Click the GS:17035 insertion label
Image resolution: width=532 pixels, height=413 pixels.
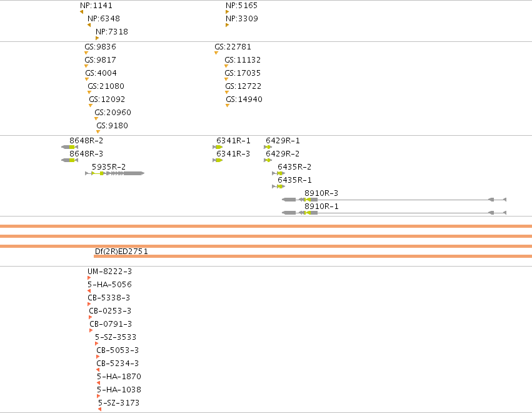[x=243, y=73]
